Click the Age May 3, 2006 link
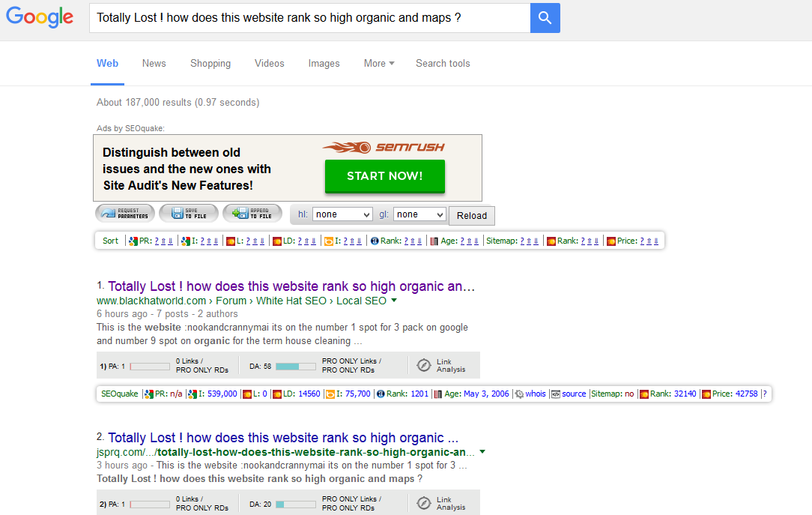This screenshot has width=812, height=515. coord(486,394)
